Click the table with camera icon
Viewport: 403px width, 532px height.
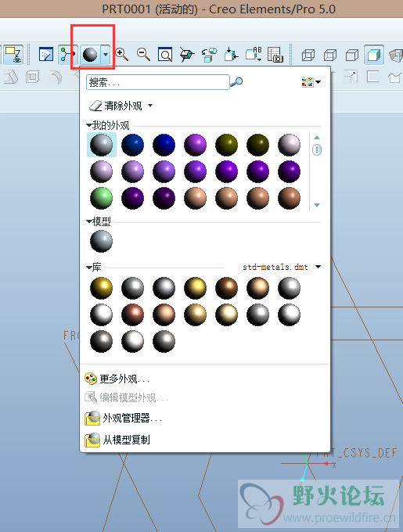coord(275,55)
